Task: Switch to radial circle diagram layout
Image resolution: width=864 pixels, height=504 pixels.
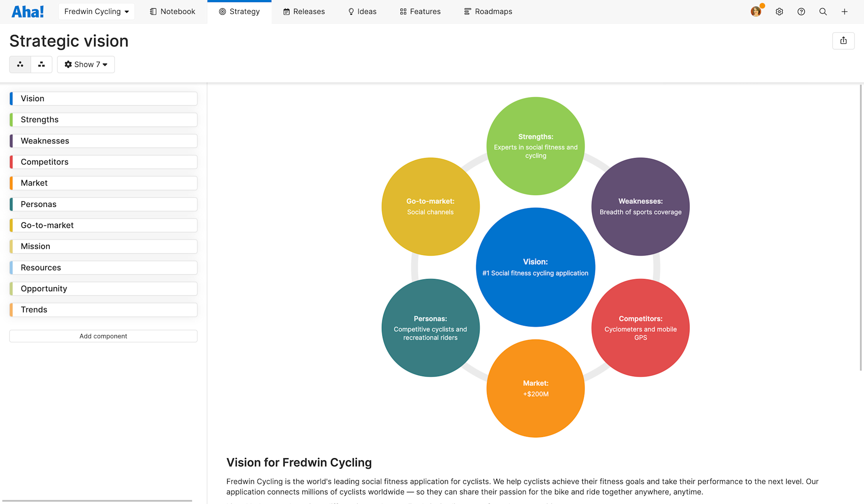Action: point(20,64)
